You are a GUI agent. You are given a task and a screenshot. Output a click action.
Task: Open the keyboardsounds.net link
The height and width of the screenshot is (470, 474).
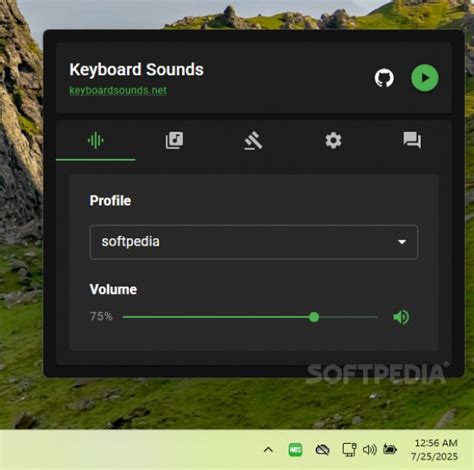[x=118, y=90]
